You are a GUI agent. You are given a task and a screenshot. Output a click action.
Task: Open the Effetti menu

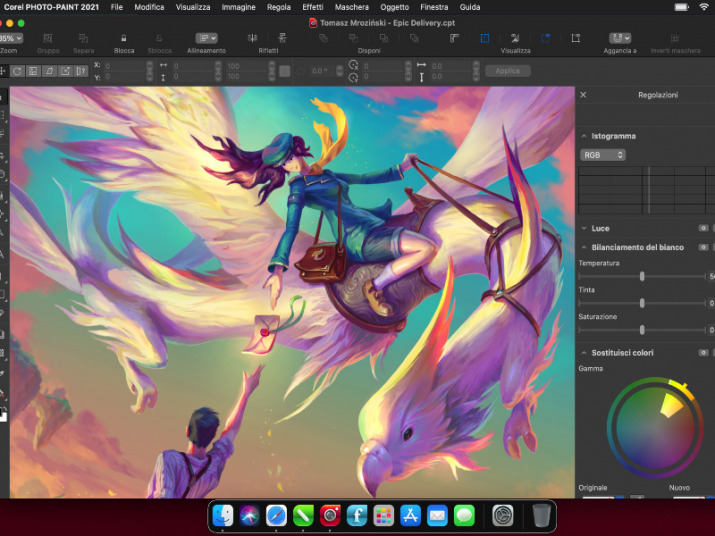[x=313, y=7]
